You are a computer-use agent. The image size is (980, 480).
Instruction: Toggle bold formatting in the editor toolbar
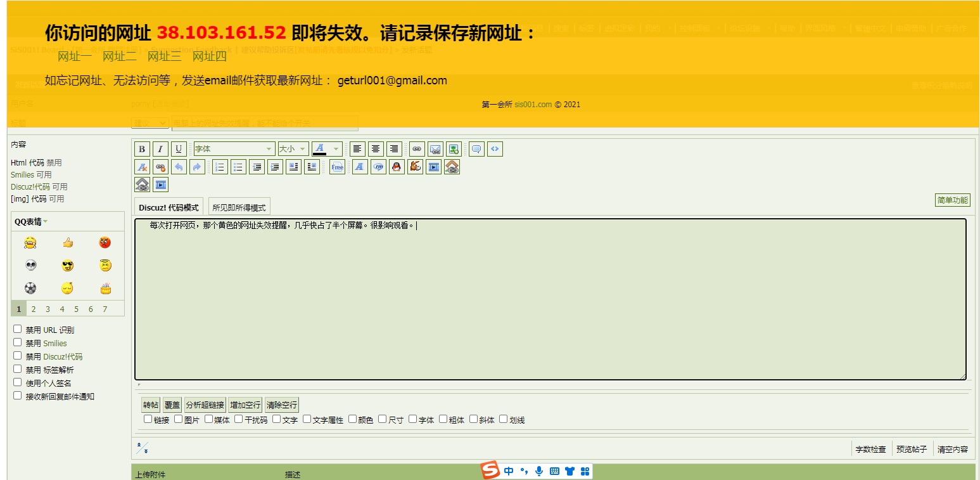pyautogui.click(x=143, y=149)
